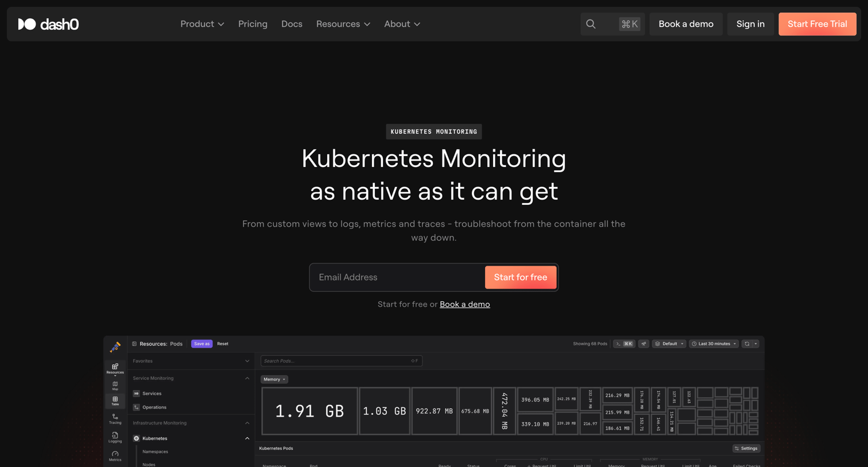The width and height of the screenshot is (868, 467).
Task: Click the telescope toolbar button
Action: [x=644, y=344]
